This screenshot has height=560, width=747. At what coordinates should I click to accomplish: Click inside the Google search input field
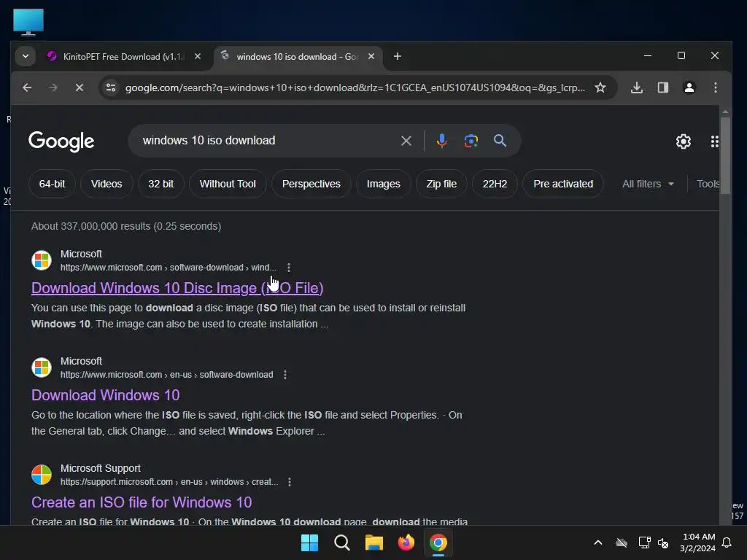pyautogui.click(x=267, y=141)
